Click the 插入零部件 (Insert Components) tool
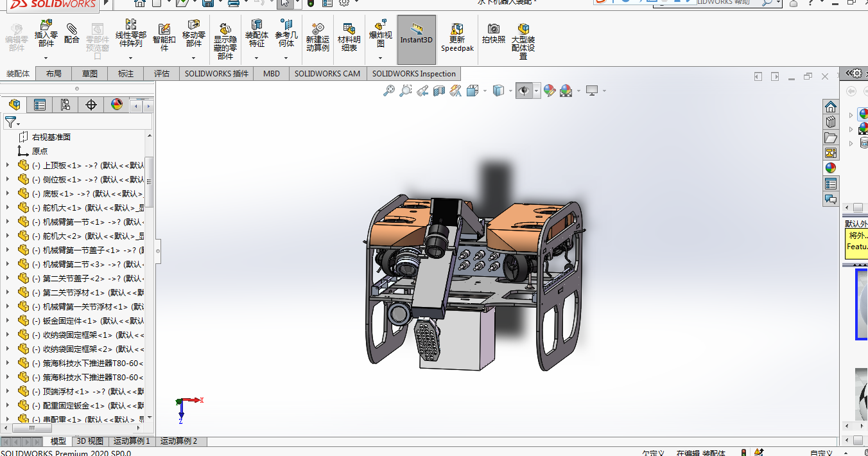The width and height of the screenshot is (868, 456). pos(46,34)
